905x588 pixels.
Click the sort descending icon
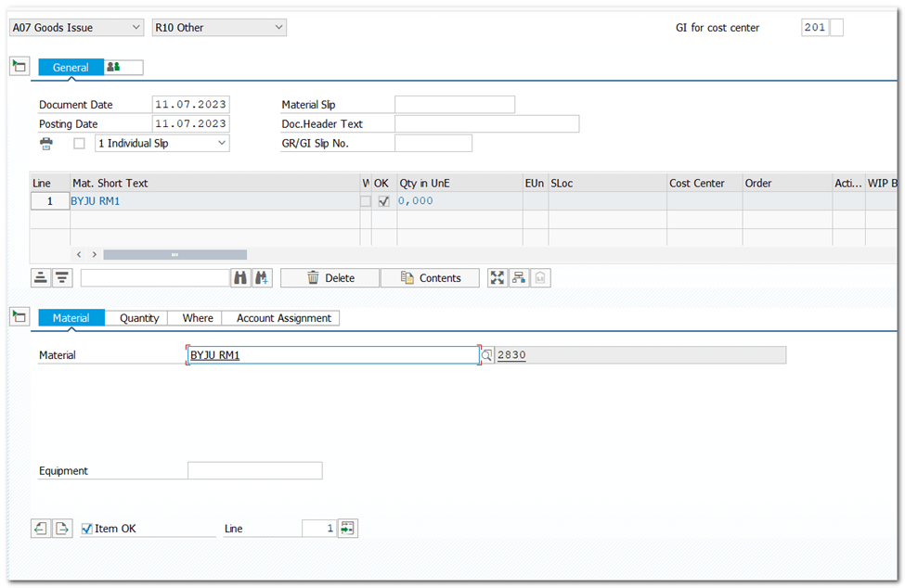[62, 277]
